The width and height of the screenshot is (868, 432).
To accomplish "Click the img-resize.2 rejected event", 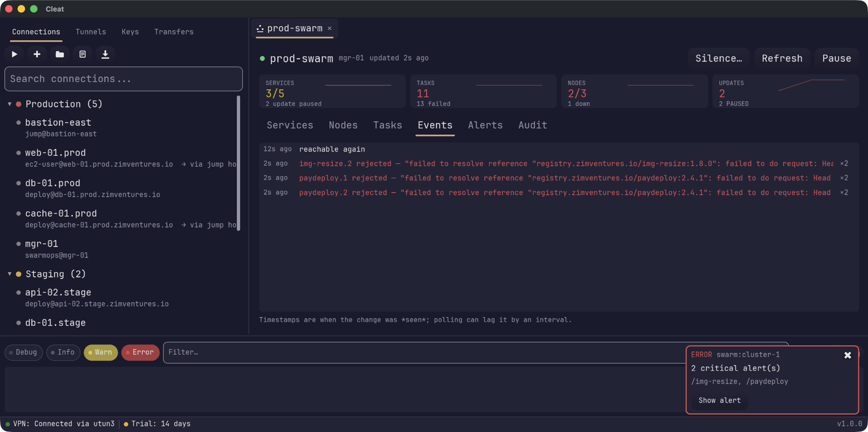I will (559, 164).
